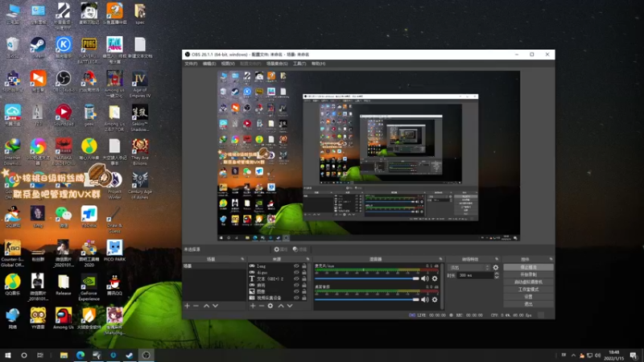Click the 停止推流 stop streaming button
The image size is (644, 362).
[x=529, y=268]
